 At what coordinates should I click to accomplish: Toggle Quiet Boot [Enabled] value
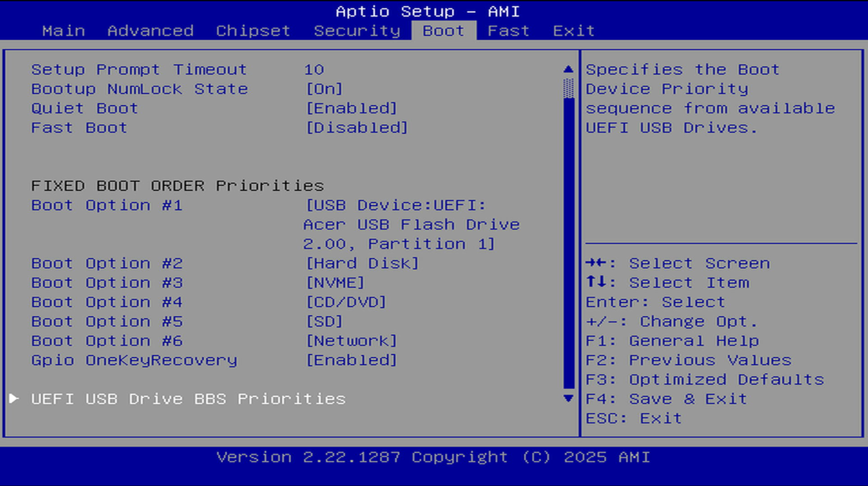[352, 108]
